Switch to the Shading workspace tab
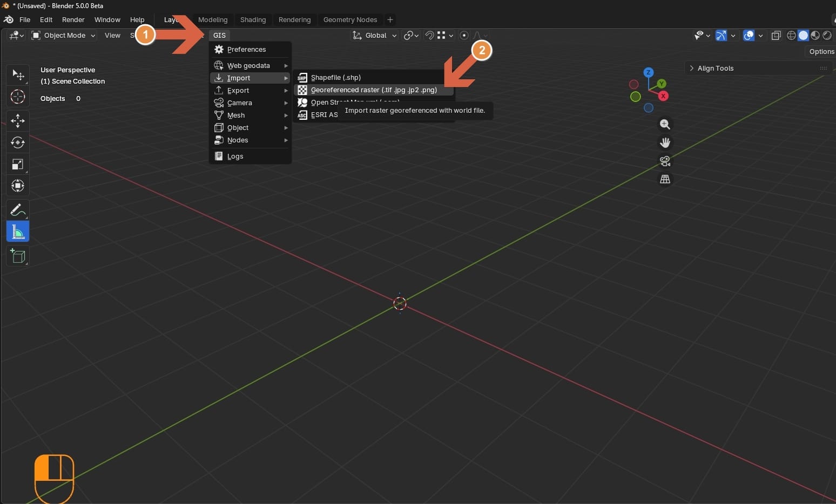 (x=253, y=20)
